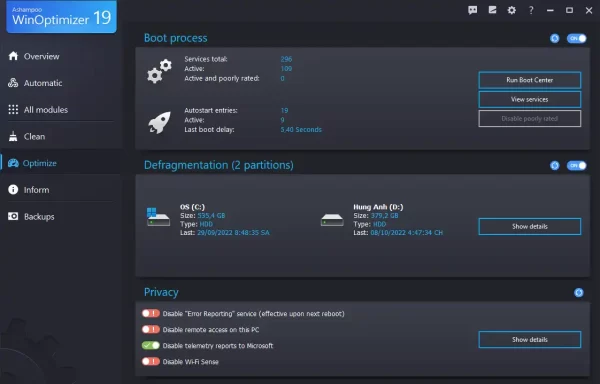This screenshot has height=384, width=600.
Task: Toggle Disable remote access on this PC
Action: [x=151, y=330]
